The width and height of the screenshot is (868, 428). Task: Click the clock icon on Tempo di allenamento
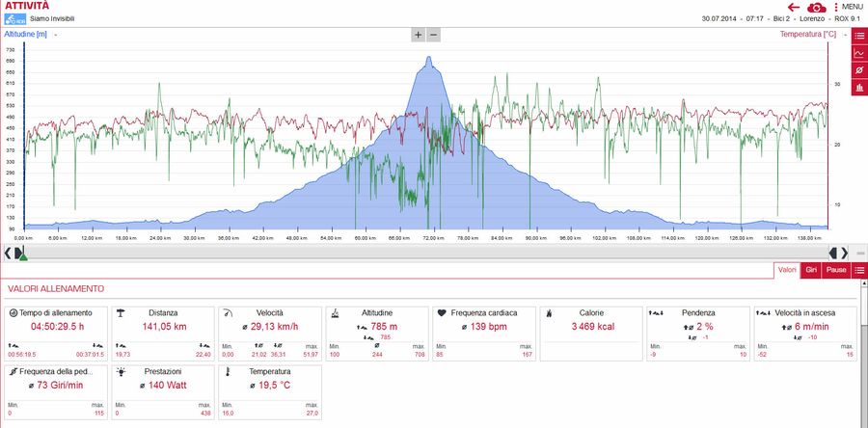pyautogui.click(x=14, y=313)
